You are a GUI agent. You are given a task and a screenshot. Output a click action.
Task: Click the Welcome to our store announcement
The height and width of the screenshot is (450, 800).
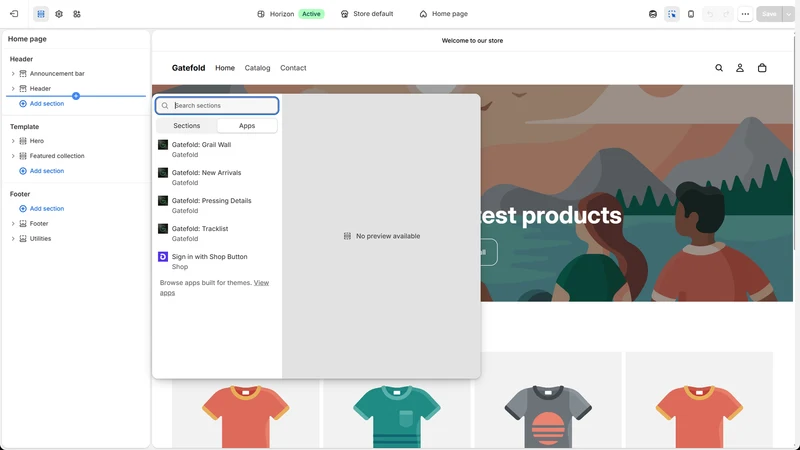click(x=472, y=41)
